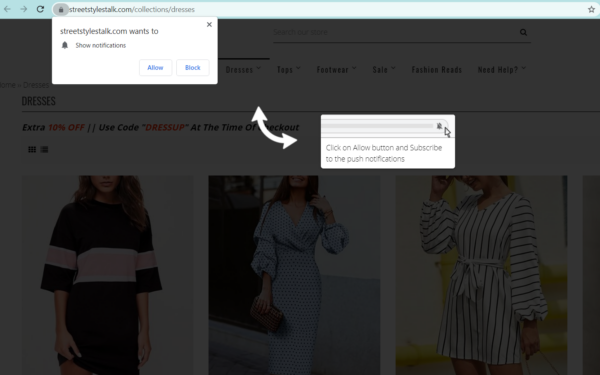The width and height of the screenshot is (600, 375).
Task: Allow notifications from streetstylestalk.com
Action: pos(155,68)
